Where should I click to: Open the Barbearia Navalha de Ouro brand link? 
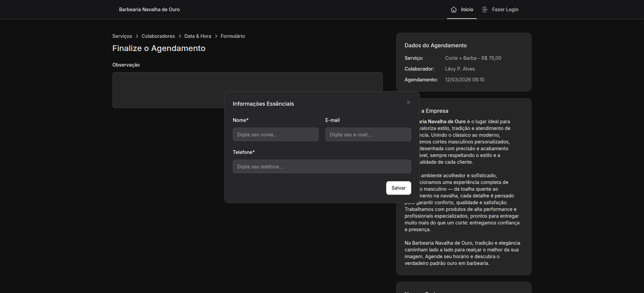pos(149,10)
